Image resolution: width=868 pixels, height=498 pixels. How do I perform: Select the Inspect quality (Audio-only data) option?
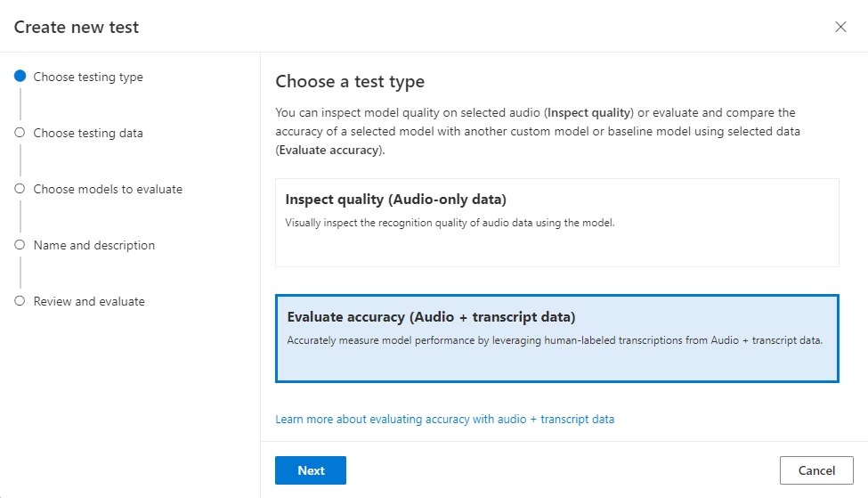click(556, 223)
